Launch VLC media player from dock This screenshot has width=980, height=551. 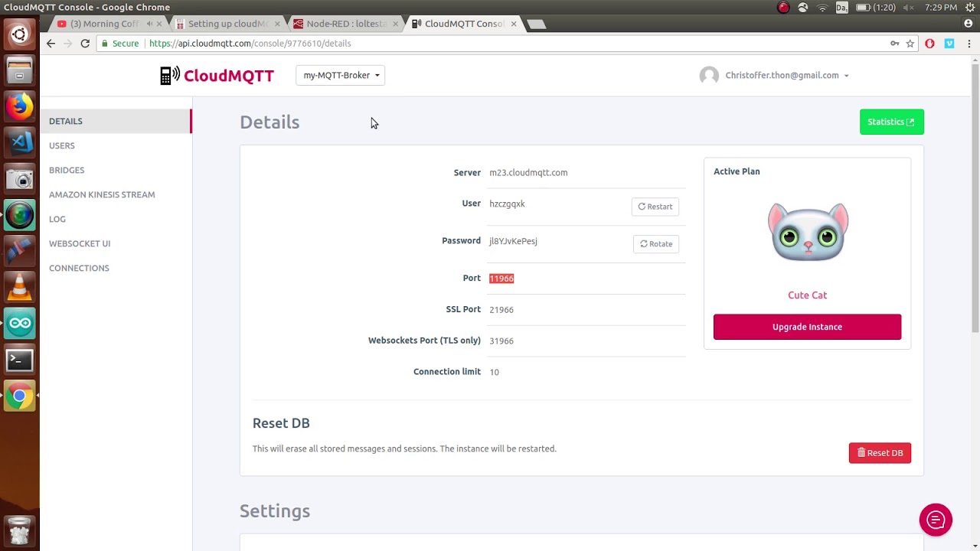pos(20,287)
